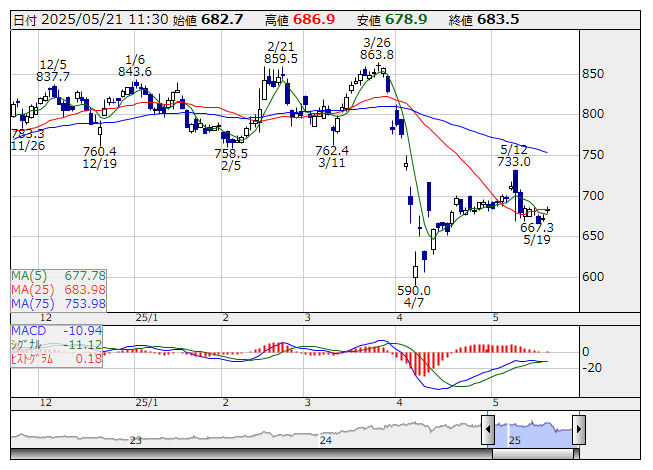Click the 2/21 peak label 859.5
Image resolution: width=653 pixels, height=470 pixels.
click(x=281, y=59)
